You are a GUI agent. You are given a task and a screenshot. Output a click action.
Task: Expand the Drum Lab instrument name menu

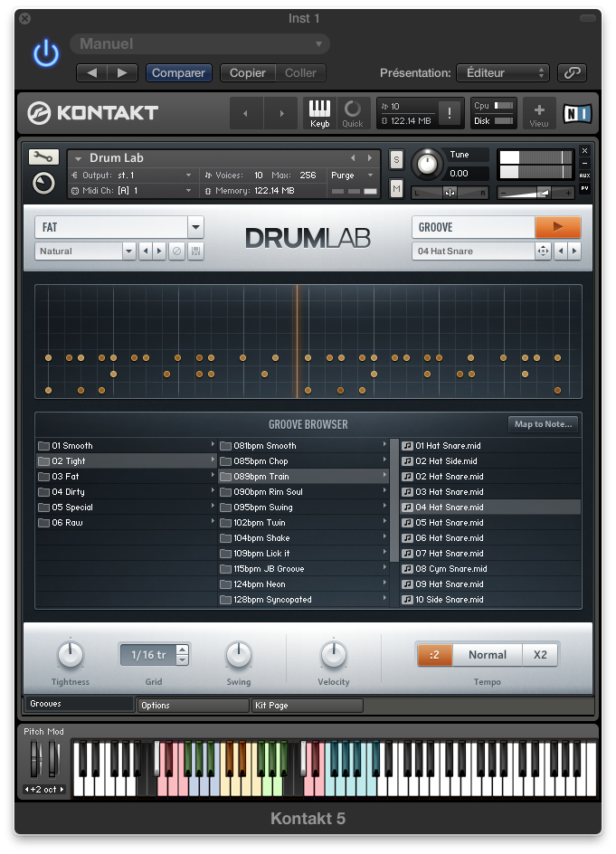click(78, 158)
